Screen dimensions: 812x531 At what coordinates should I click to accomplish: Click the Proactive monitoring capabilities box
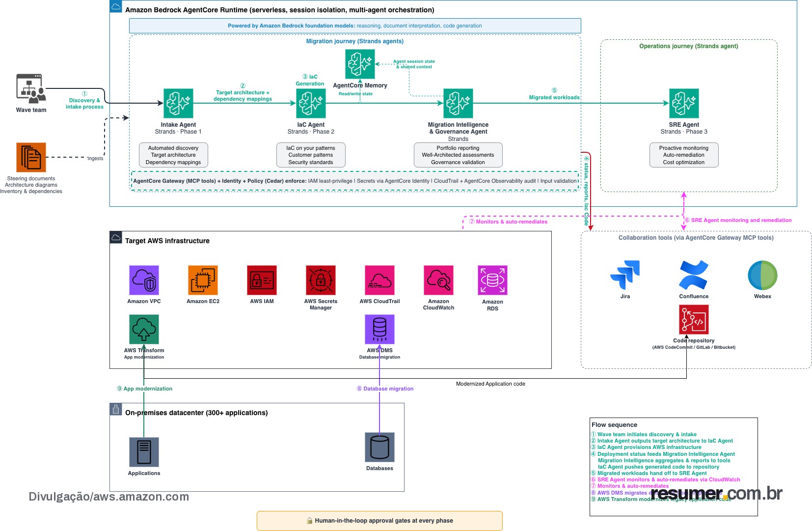[x=684, y=155]
